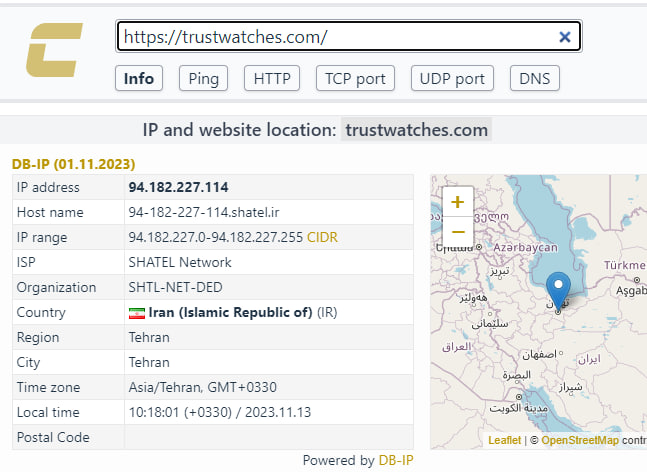Click Iran (Islamic Republic of) text
This screenshot has height=472, width=647.
(231, 312)
